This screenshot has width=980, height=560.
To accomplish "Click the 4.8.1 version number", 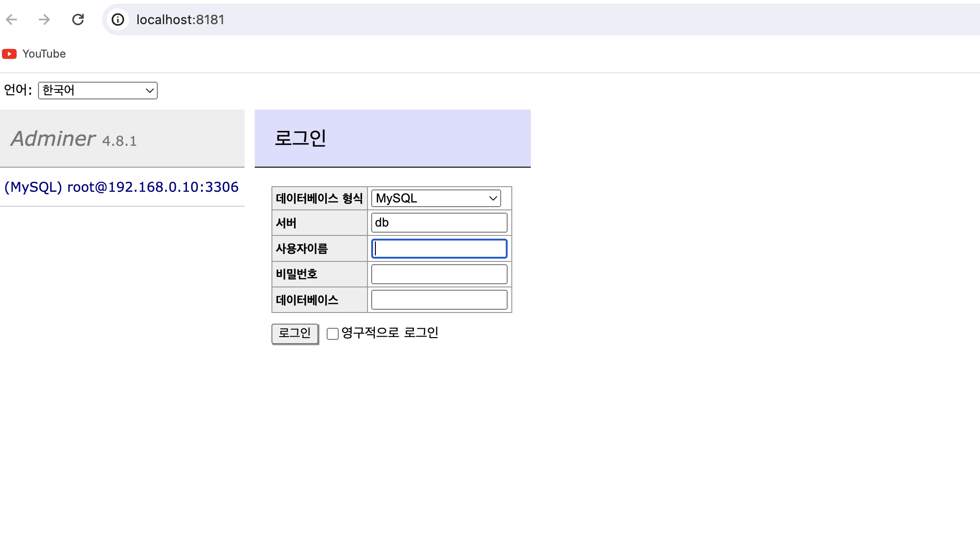I will click(x=119, y=141).
